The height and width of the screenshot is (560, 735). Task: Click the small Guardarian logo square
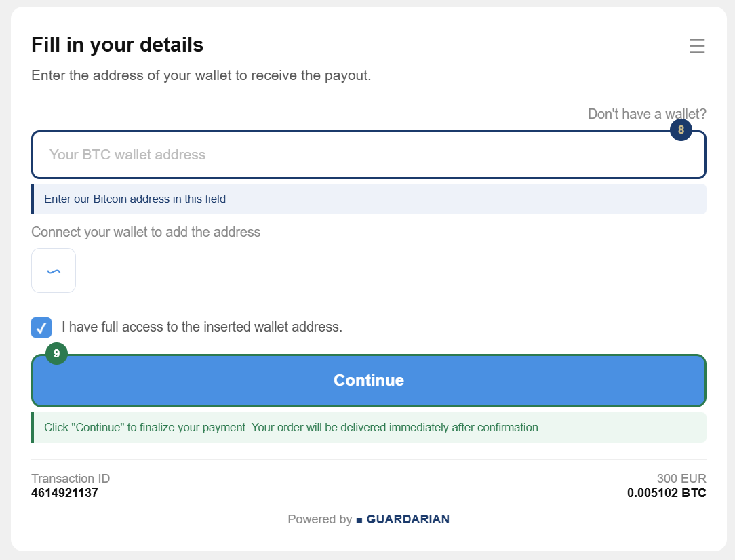click(359, 520)
